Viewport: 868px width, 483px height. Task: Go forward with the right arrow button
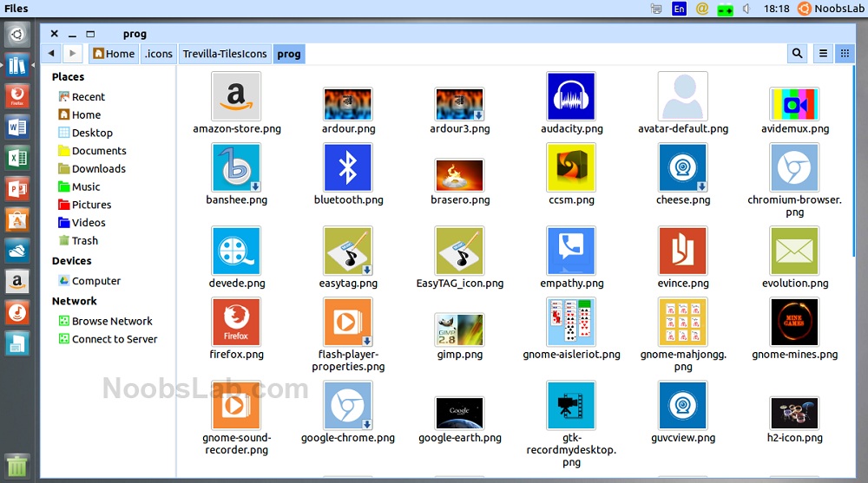73,54
